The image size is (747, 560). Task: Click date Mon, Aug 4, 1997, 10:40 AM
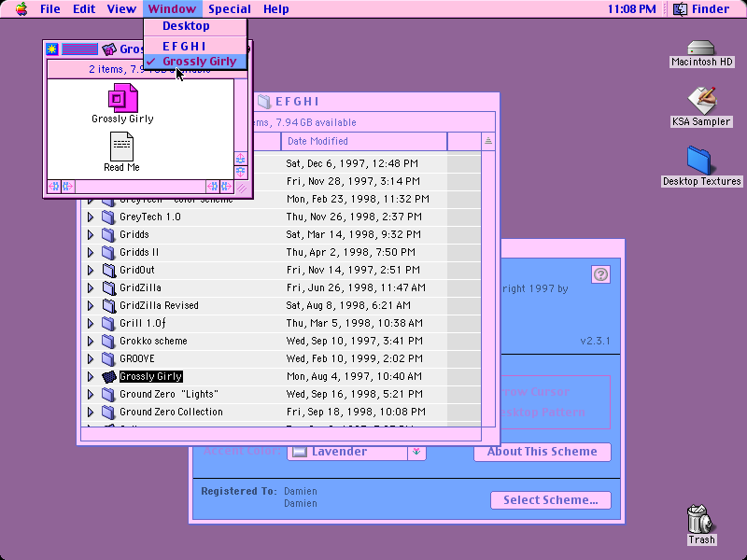[354, 377]
